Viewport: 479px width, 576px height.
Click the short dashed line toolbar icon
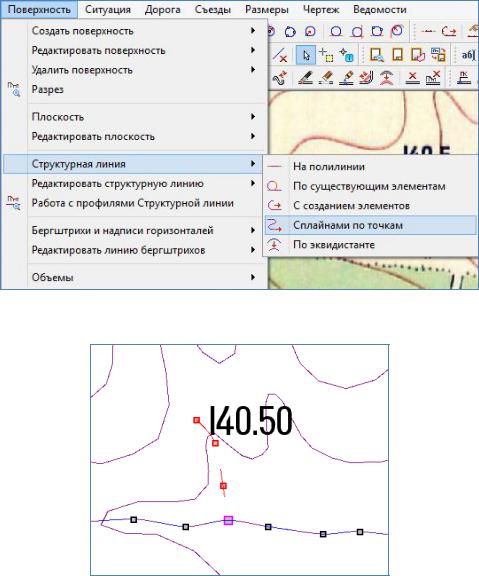(x=428, y=32)
